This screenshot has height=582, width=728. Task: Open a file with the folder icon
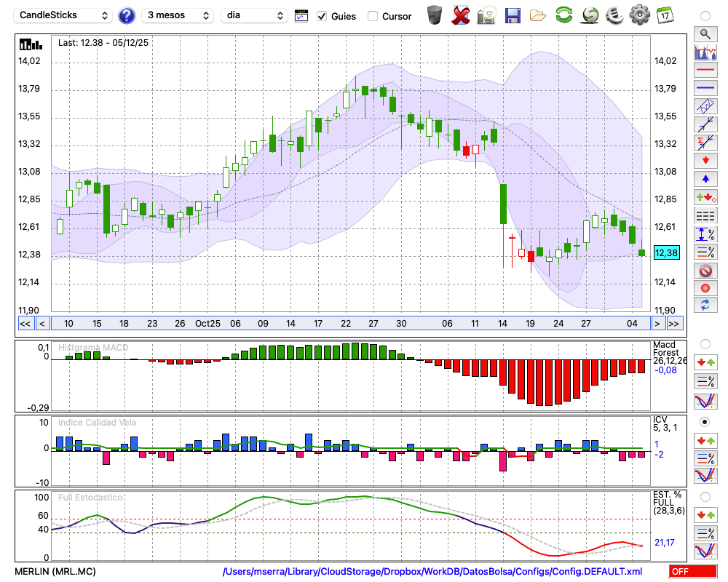pyautogui.click(x=538, y=16)
